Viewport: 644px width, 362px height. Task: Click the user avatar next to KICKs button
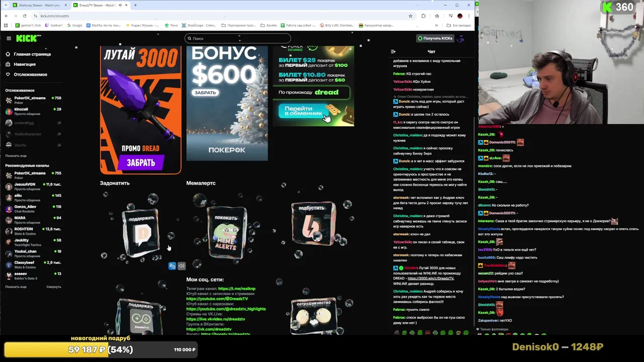pos(461,38)
